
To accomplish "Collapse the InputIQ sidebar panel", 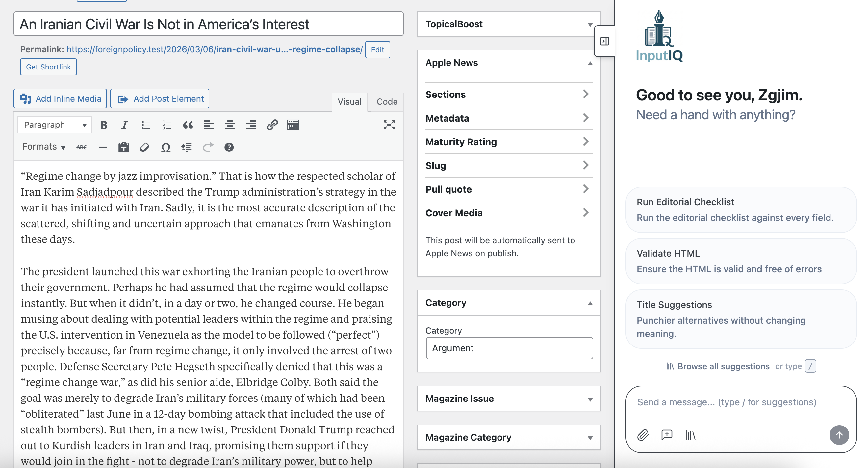I will pos(604,41).
